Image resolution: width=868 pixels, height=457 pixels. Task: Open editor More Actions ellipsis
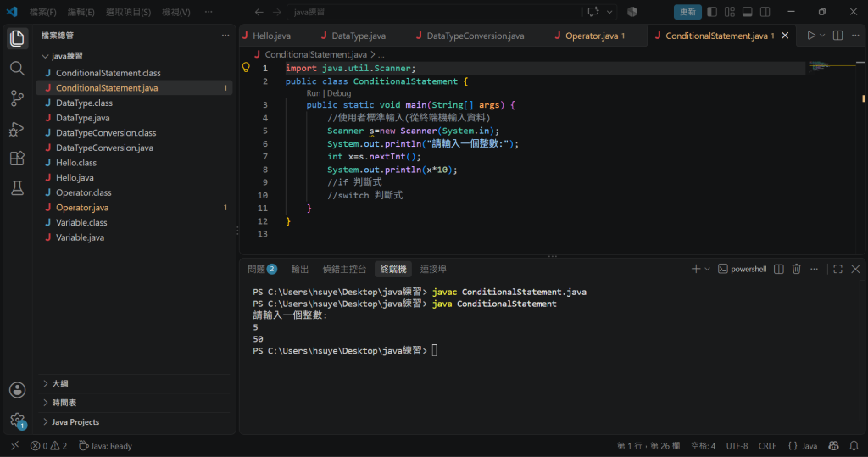[x=855, y=36]
